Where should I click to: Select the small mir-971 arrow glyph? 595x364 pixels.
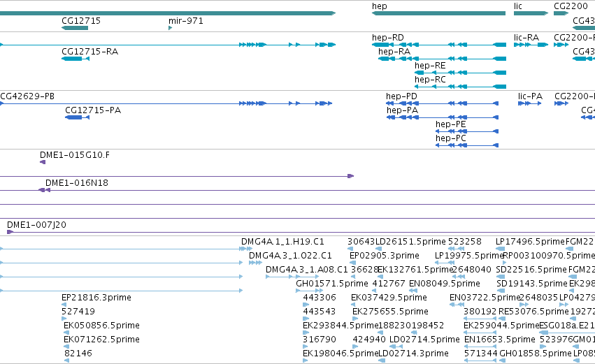tap(171, 28)
